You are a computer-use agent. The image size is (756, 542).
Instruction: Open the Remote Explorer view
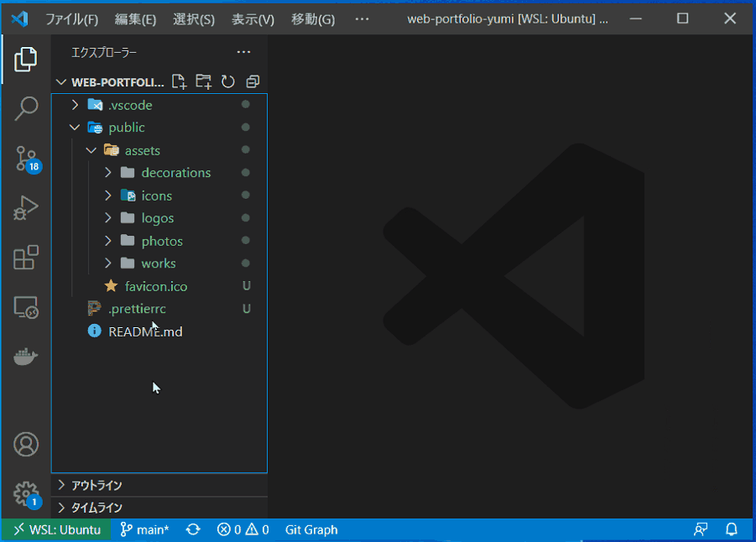coord(25,307)
